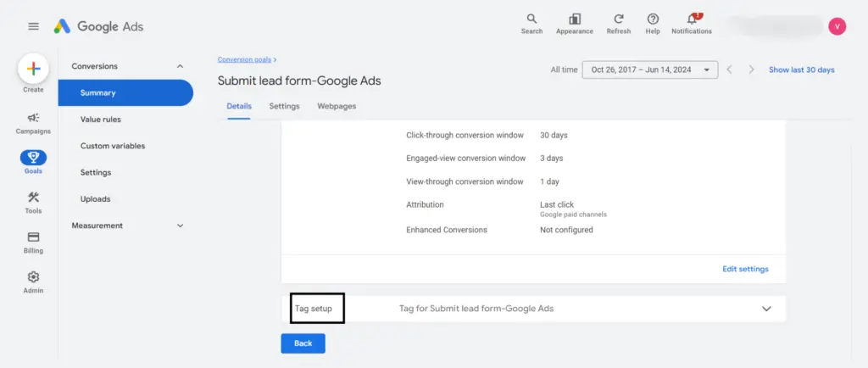
Task: Switch to the Settings tab
Action: (x=284, y=106)
